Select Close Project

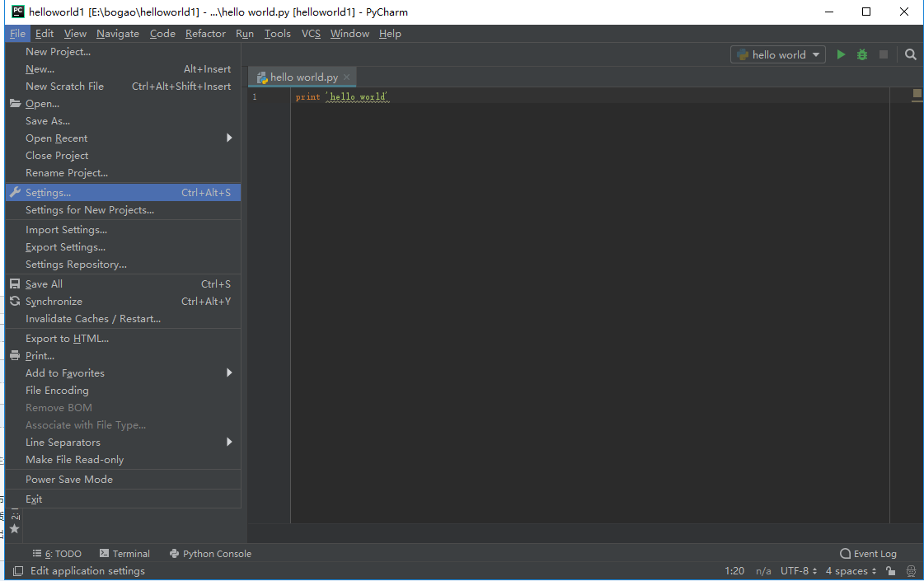click(x=123, y=156)
